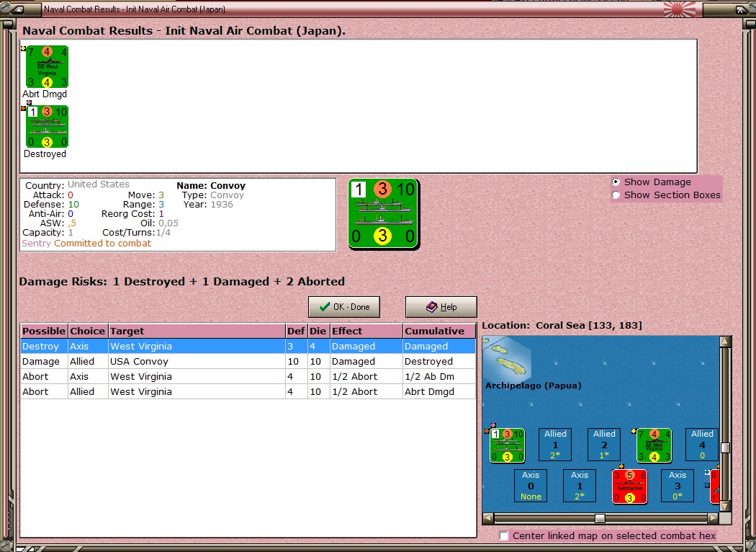
Task: Click the Axis 1 section box
Action: pyautogui.click(x=580, y=486)
